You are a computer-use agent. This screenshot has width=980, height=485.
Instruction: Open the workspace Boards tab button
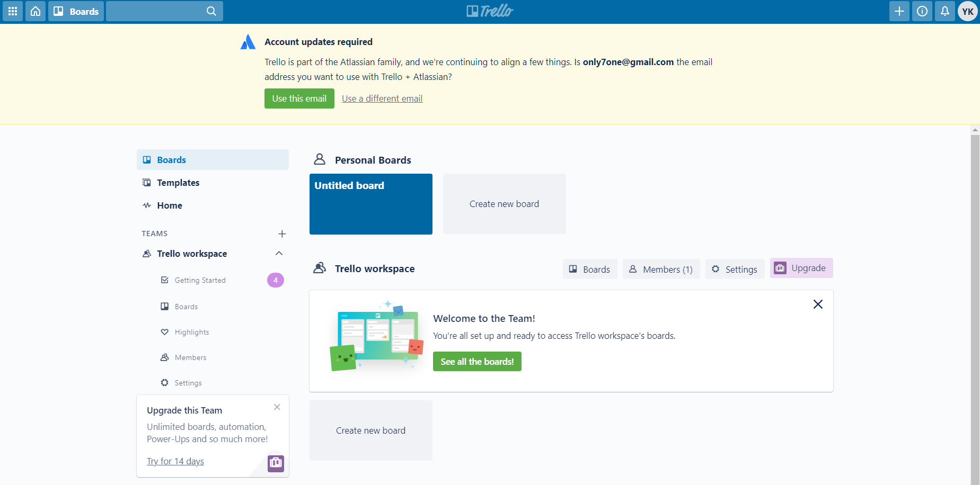[x=590, y=269]
